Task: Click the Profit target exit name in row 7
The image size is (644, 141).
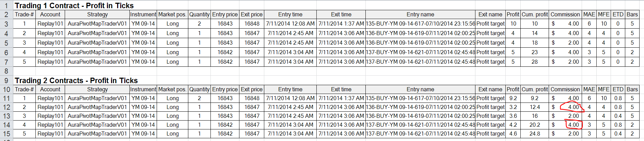Action: 490,62
